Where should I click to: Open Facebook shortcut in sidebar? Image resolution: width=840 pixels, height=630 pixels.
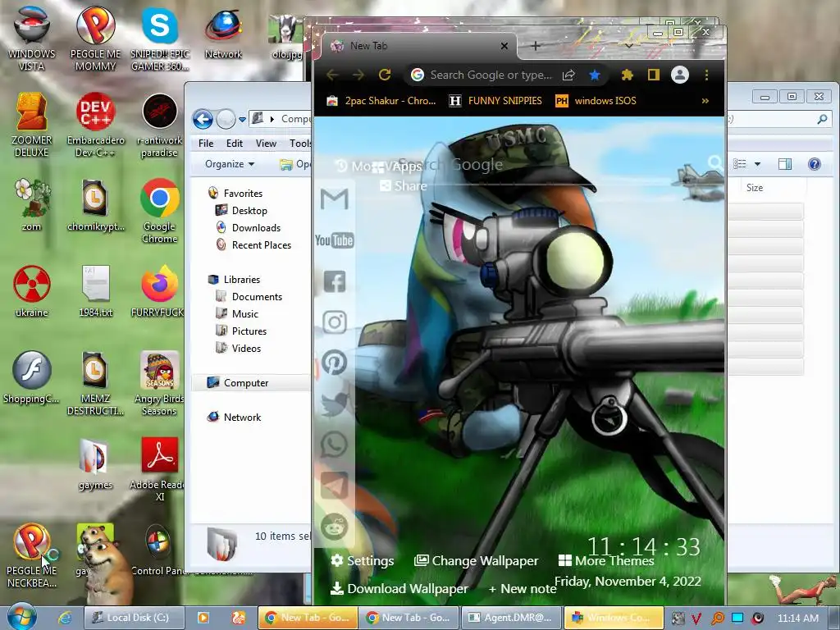point(335,281)
